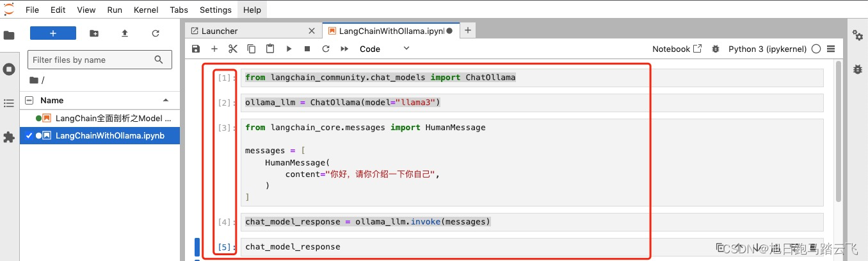This screenshot has height=261, width=868.
Task: Restart kernel and run all cells
Action: pos(344,49)
